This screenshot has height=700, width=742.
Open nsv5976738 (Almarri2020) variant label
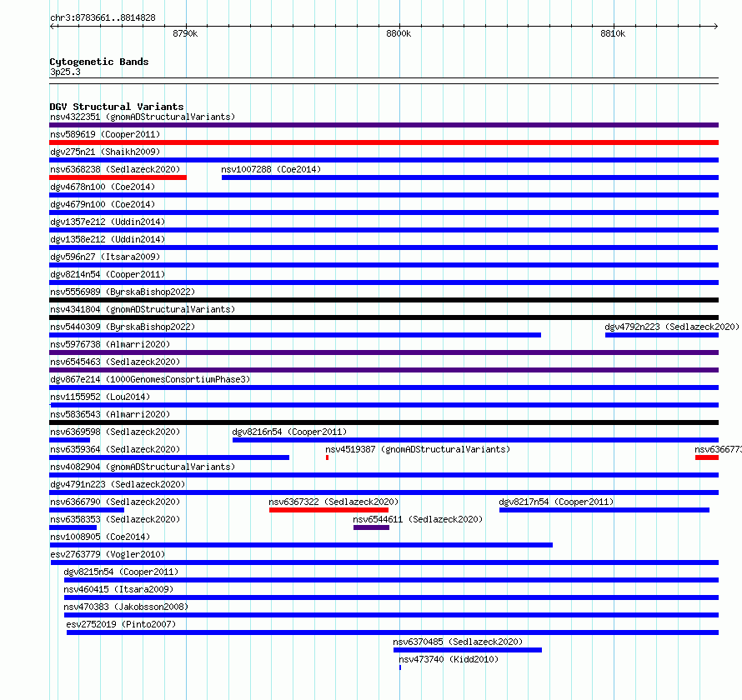pyautogui.click(x=110, y=344)
